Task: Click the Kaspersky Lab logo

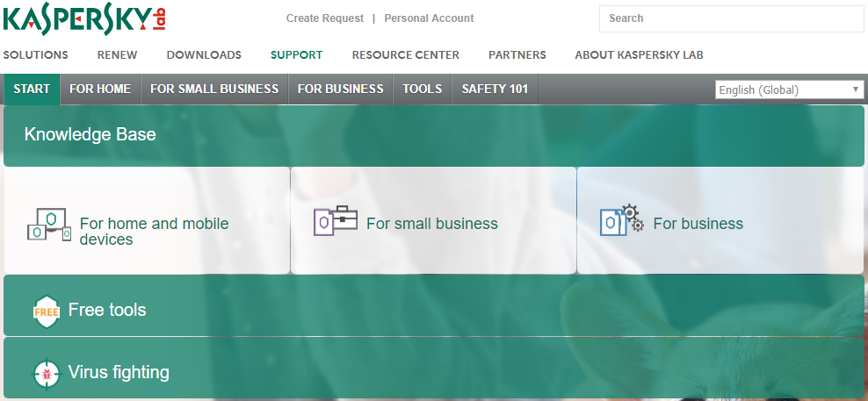Action: pos(84,19)
